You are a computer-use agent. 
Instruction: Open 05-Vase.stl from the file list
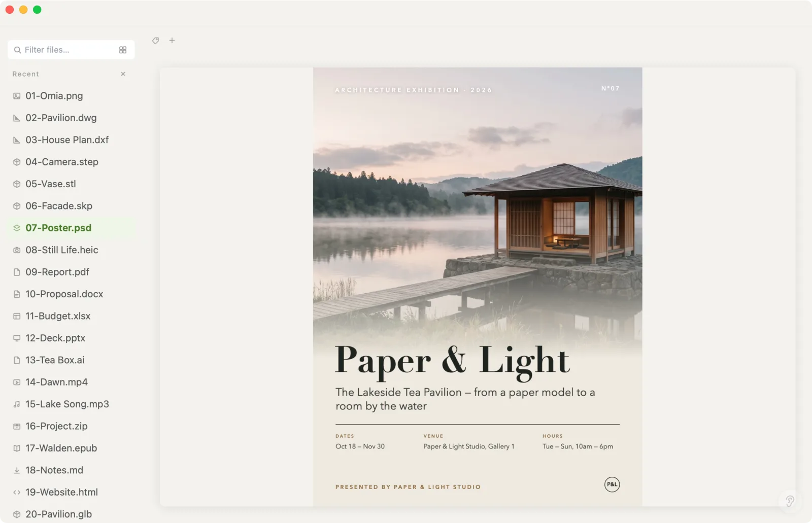point(71,184)
